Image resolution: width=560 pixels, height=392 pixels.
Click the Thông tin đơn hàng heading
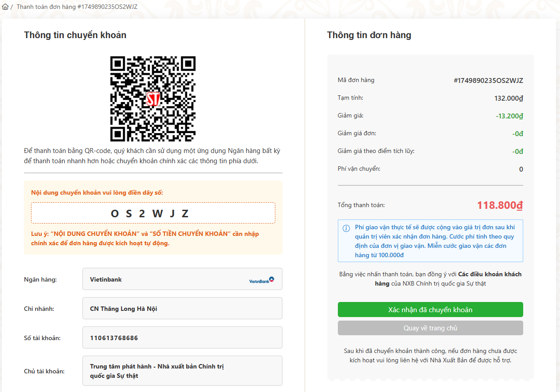369,35
